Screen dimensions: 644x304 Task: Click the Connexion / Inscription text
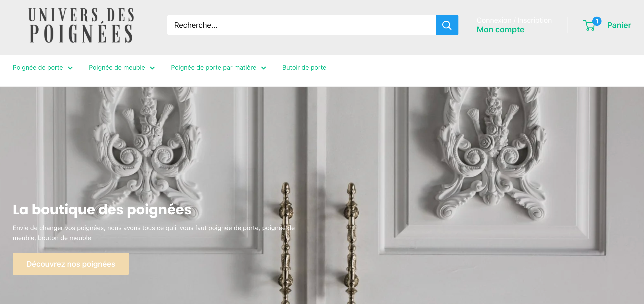tap(514, 20)
